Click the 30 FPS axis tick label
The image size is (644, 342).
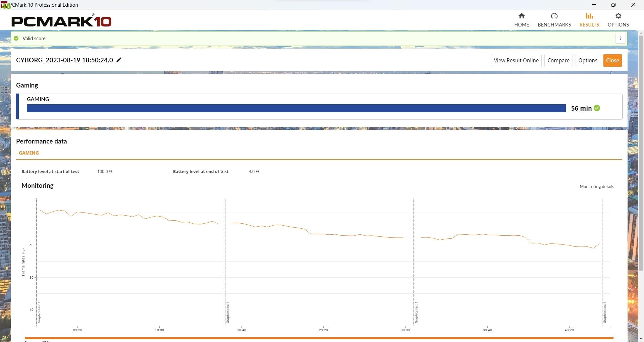point(32,278)
